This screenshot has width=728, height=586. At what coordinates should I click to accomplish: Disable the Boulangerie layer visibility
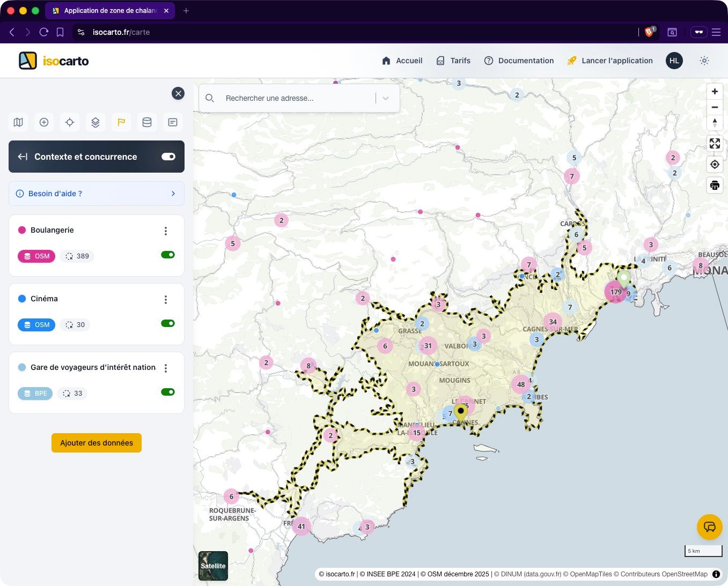[168, 255]
